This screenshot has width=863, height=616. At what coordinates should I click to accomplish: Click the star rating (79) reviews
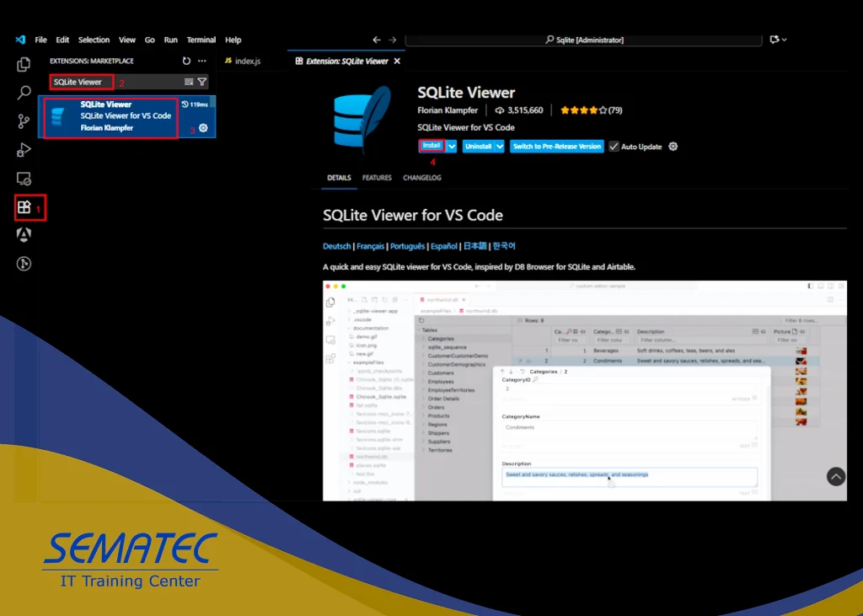click(591, 110)
